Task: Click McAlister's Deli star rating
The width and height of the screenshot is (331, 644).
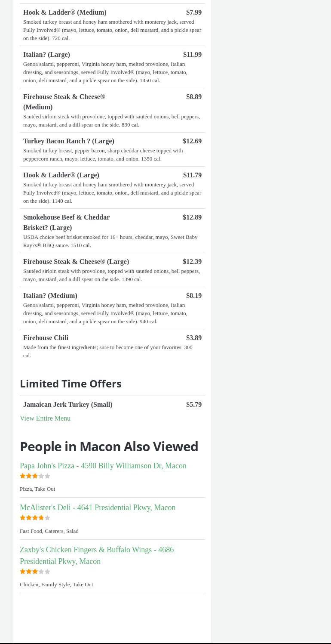Action: tap(35, 518)
